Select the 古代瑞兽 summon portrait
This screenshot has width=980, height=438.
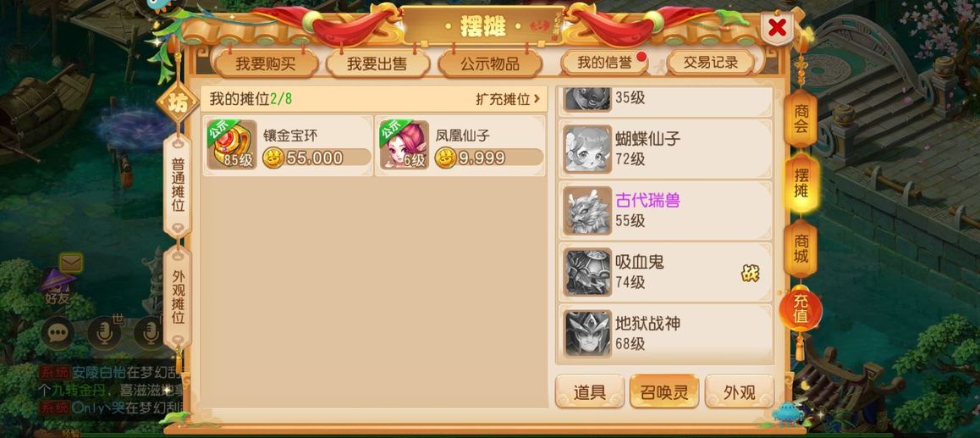[586, 210]
